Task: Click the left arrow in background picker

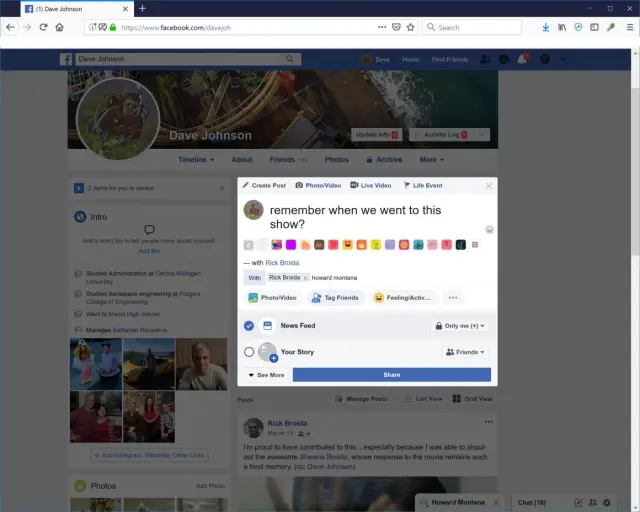Action: pyautogui.click(x=248, y=245)
